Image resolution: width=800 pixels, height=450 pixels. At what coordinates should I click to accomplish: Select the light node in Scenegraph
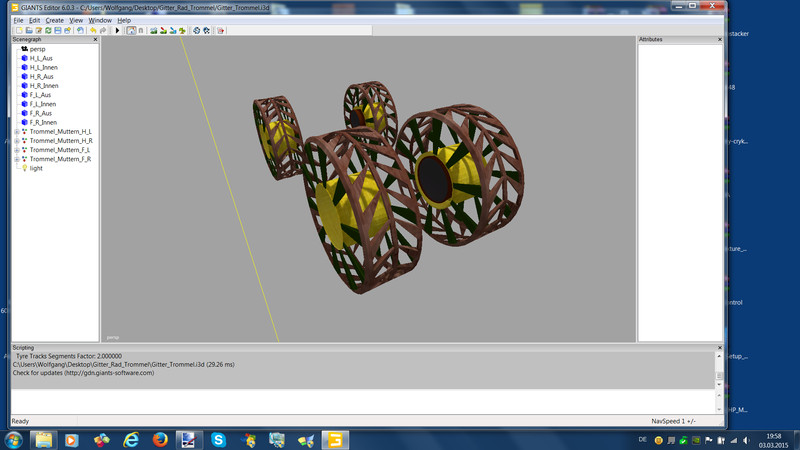click(x=35, y=168)
